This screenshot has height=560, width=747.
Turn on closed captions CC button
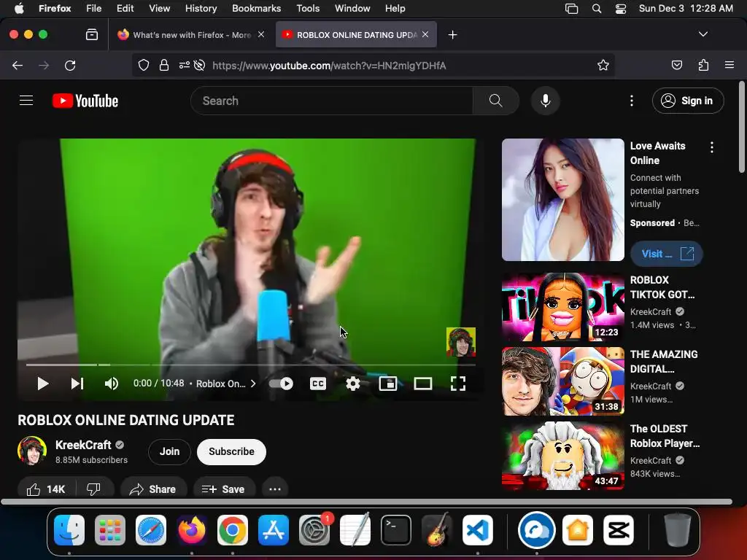coord(318,384)
